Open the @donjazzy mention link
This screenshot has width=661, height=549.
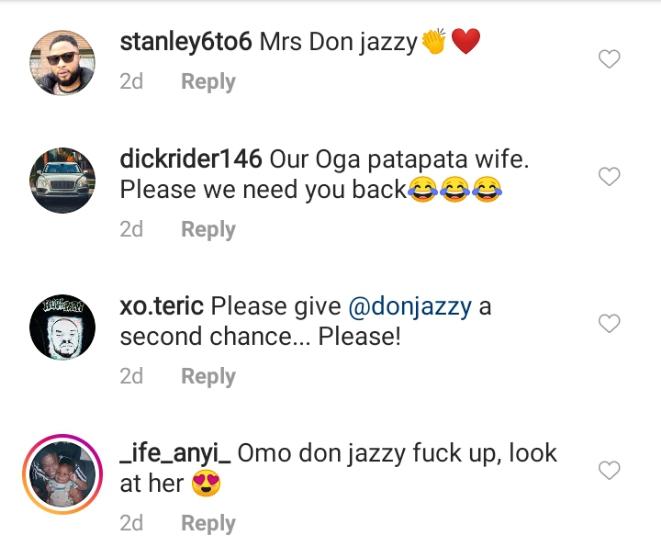[x=409, y=306]
